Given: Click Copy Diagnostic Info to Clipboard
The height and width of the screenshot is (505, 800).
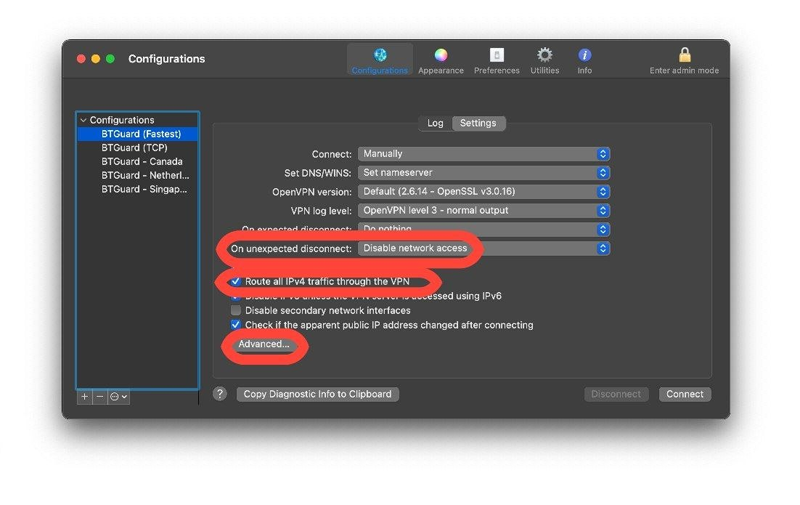Looking at the screenshot, I should click(x=318, y=394).
